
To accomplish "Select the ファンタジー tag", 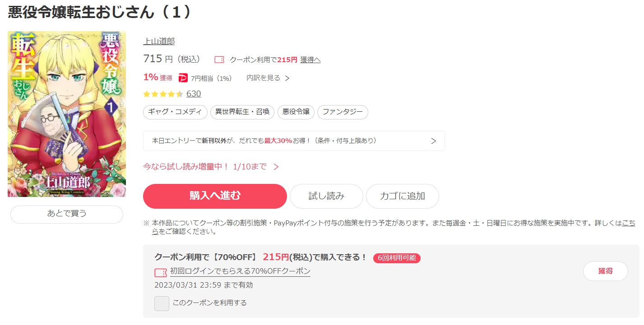I will coord(343,112).
